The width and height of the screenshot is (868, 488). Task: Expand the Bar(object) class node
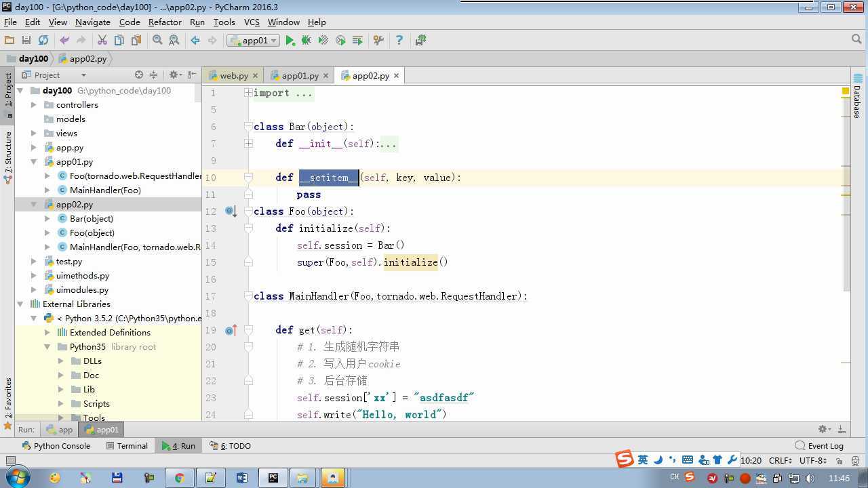(47, 219)
